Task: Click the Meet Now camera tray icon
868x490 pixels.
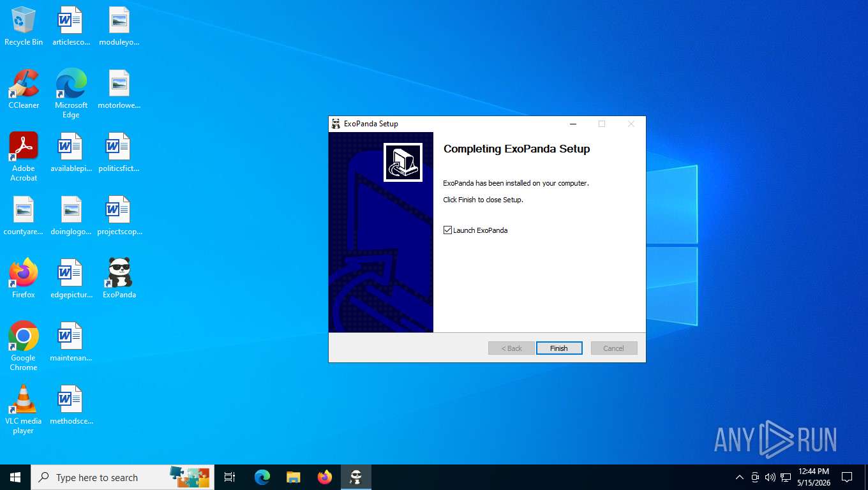Action: (x=755, y=477)
